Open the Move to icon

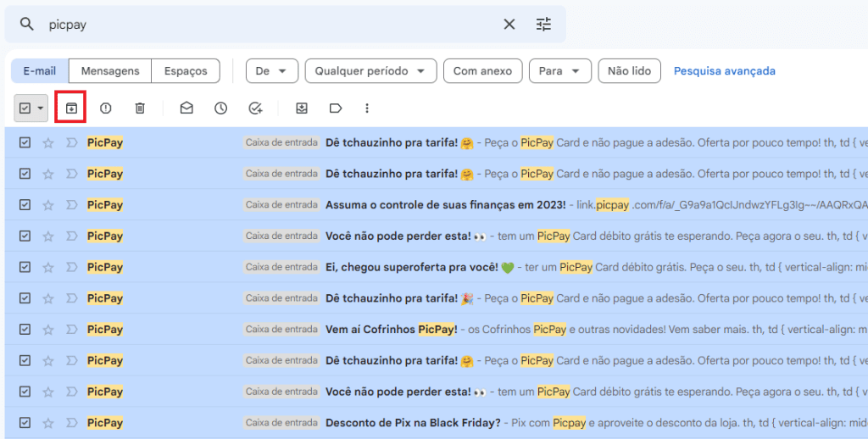click(x=301, y=108)
